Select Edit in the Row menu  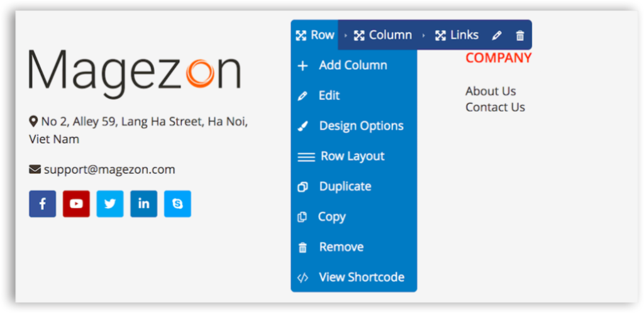[x=354, y=96]
